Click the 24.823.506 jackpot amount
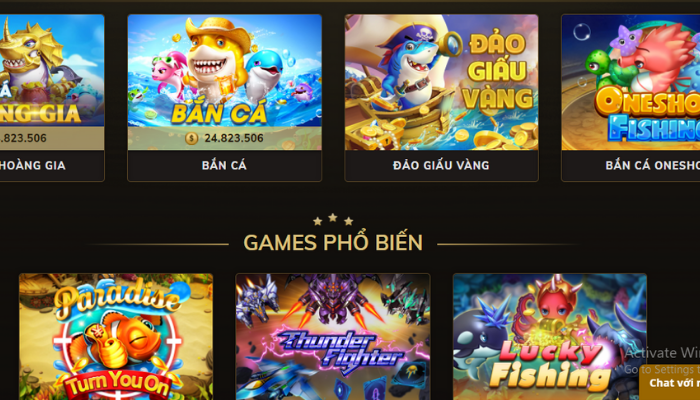 click(234, 138)
